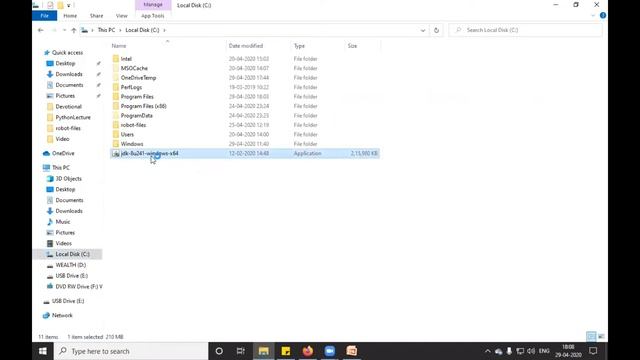Open the View ribbon tab
This screenshot has height=360, width=640.
(122, 16)
